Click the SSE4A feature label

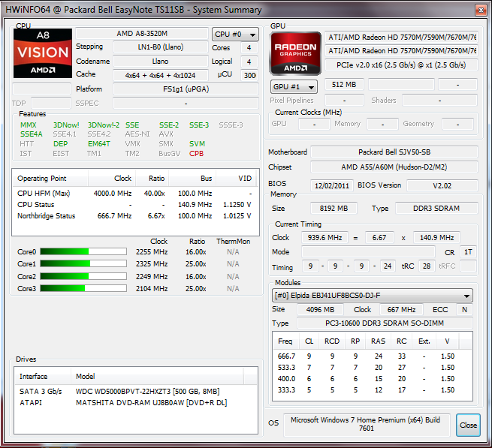(x=32, y=134)
